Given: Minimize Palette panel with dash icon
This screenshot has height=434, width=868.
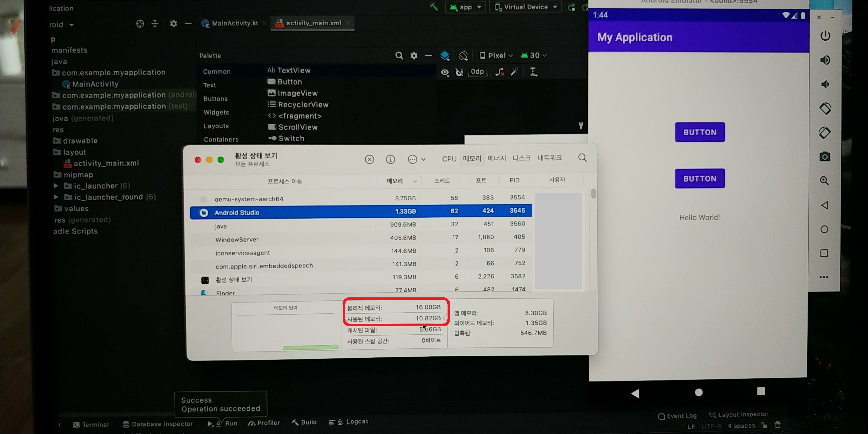Looking at the screenshot, I should 429,56.
